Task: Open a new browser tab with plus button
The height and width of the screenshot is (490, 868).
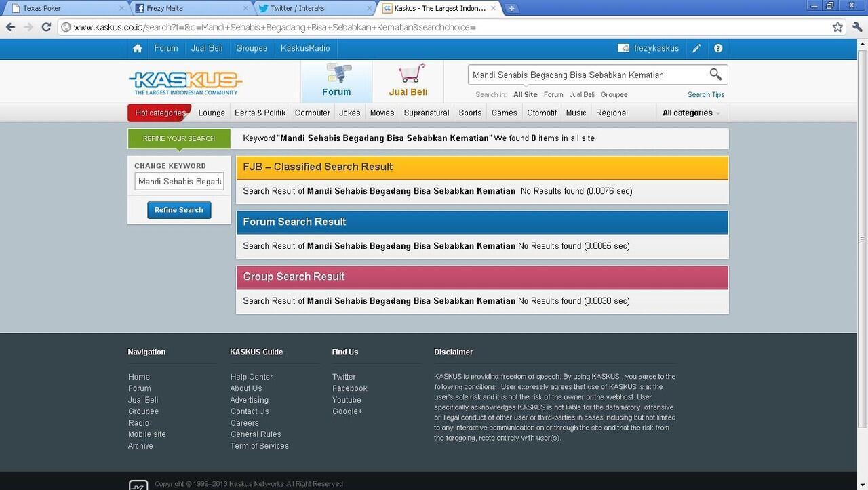Action: tap(512, 8)
